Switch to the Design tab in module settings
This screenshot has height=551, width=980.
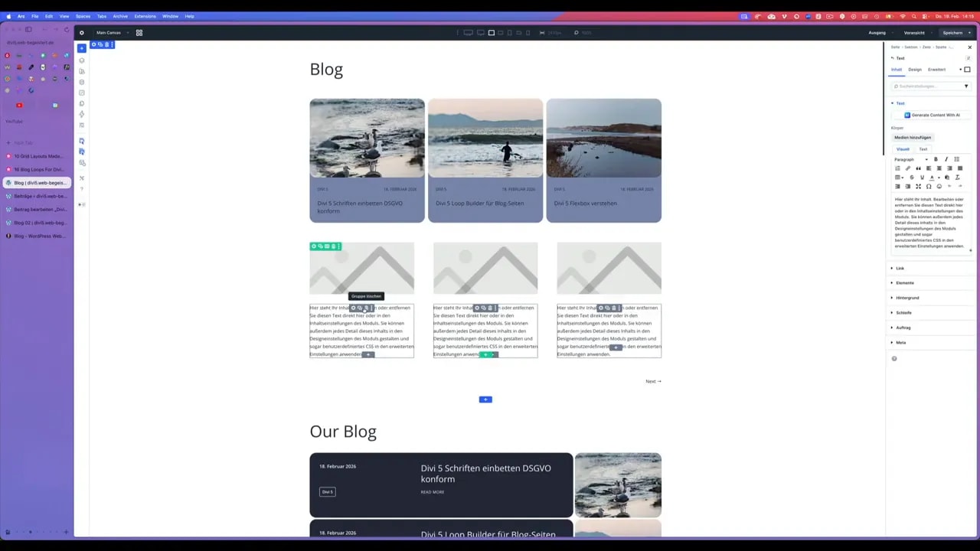click(915, 70)
